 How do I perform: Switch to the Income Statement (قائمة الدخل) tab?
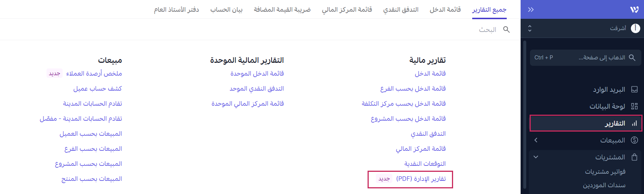tap(445, 9)
